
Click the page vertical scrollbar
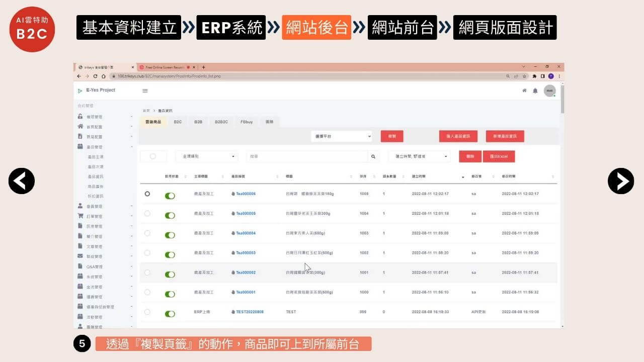[x=561, y=99]
